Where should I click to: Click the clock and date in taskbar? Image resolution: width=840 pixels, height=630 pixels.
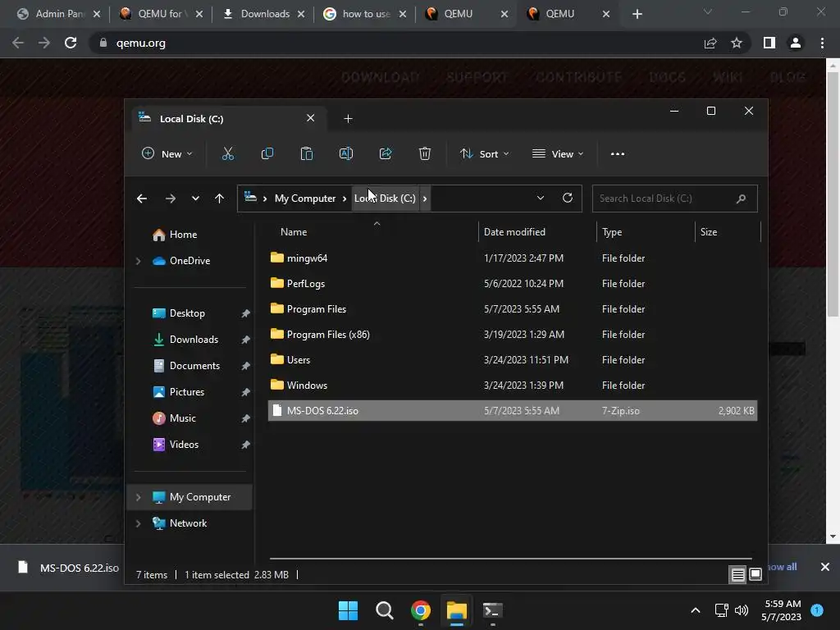click(782, 610)
